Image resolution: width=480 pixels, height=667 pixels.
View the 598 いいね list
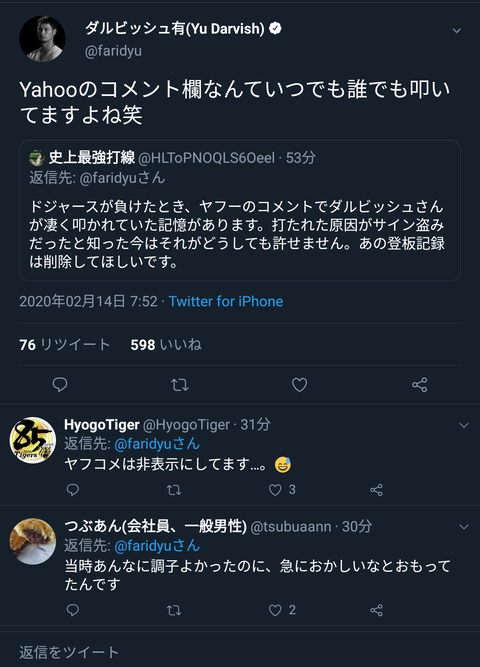pyautogui.click(x=166, y=345)
